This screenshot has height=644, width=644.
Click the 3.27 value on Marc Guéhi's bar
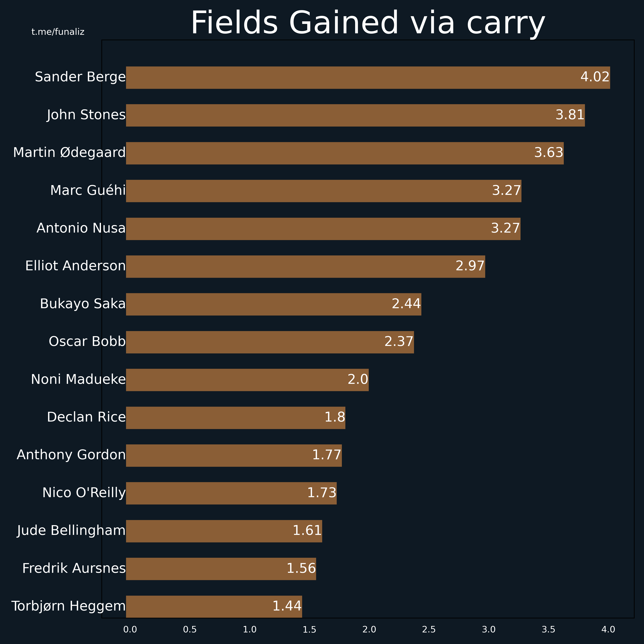click(x=506, y=191)
